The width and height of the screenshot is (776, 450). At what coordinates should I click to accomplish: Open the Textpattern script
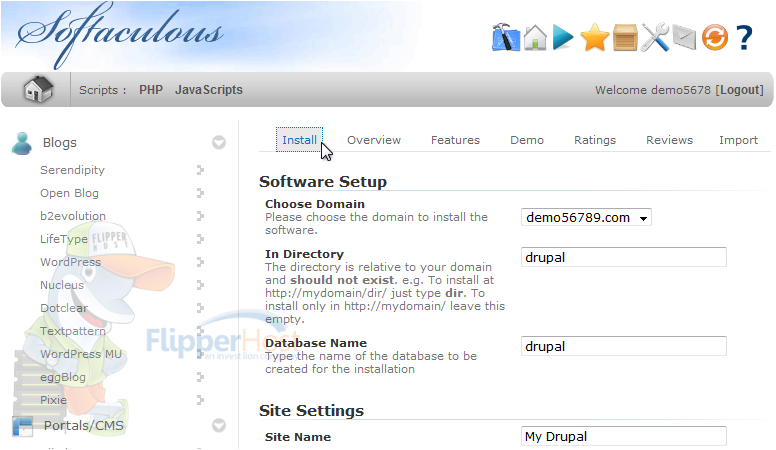point(73,331)
